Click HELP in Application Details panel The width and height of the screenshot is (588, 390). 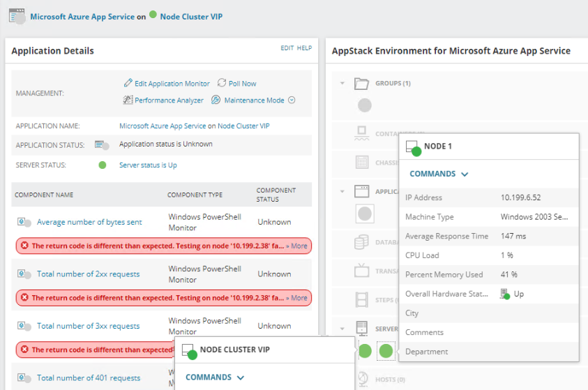pos(305,48)
